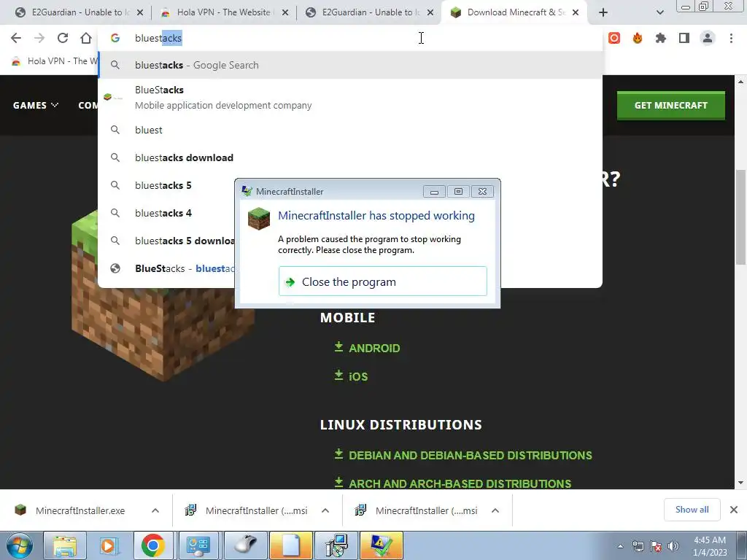747x560 pixels.
Task: Click Chrome icon in taskbar
Action: [153, 545]
